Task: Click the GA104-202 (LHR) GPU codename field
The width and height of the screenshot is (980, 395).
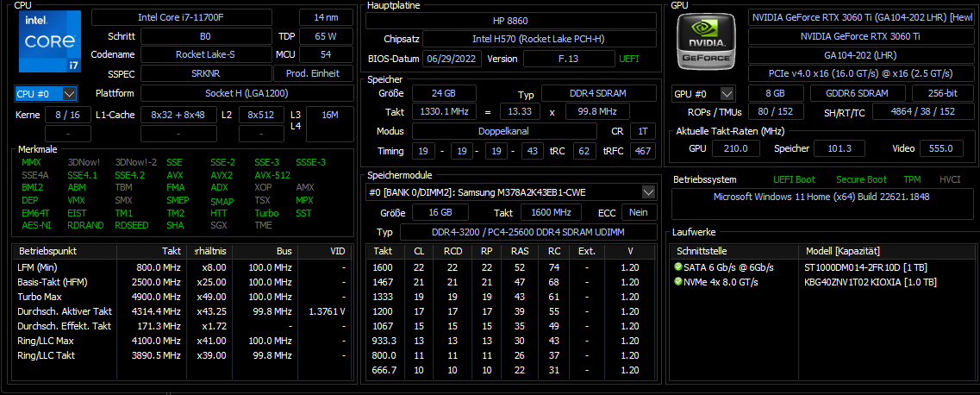Action: click(860, 54)
